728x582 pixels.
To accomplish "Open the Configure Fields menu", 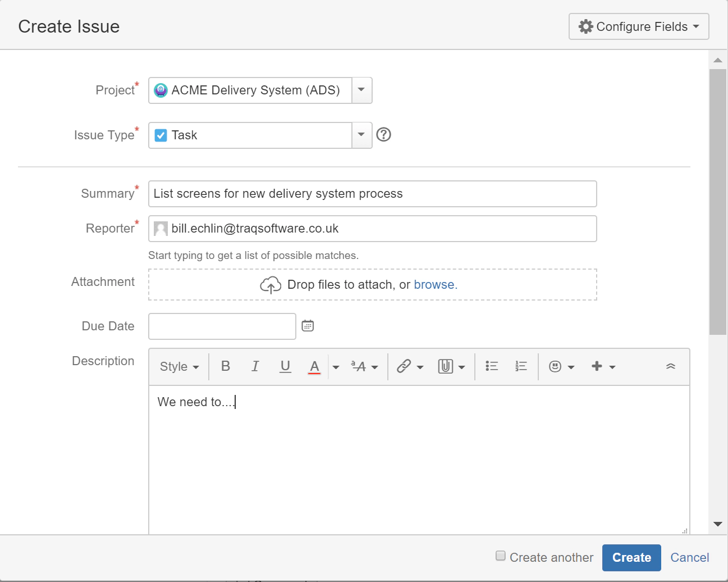I will [638, 26].
